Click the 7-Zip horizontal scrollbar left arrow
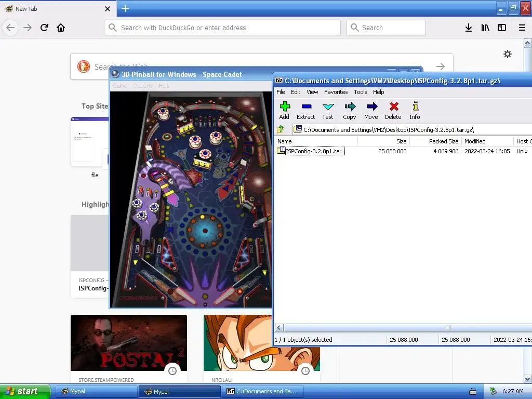Screen dimensions: 532x399 pos(279,328)
